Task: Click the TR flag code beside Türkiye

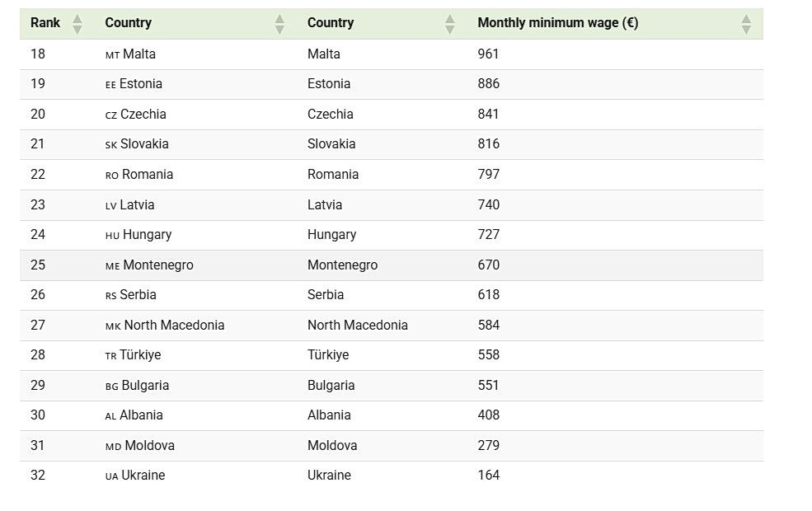Action: [x=110, y=356]
